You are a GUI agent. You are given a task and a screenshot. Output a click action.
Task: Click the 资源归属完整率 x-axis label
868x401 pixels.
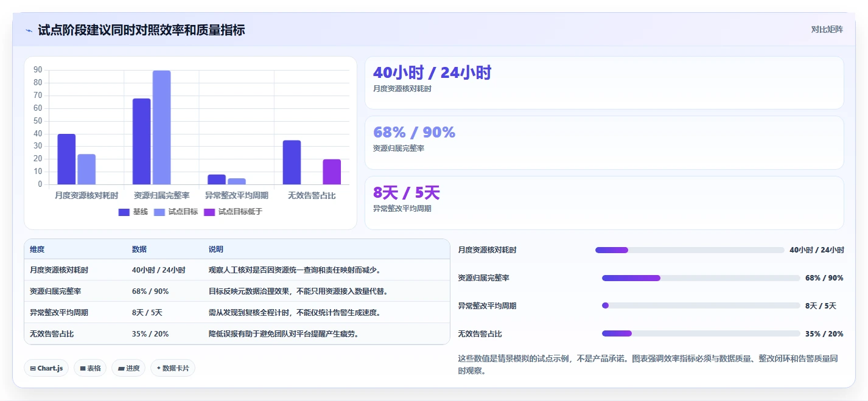161,195
